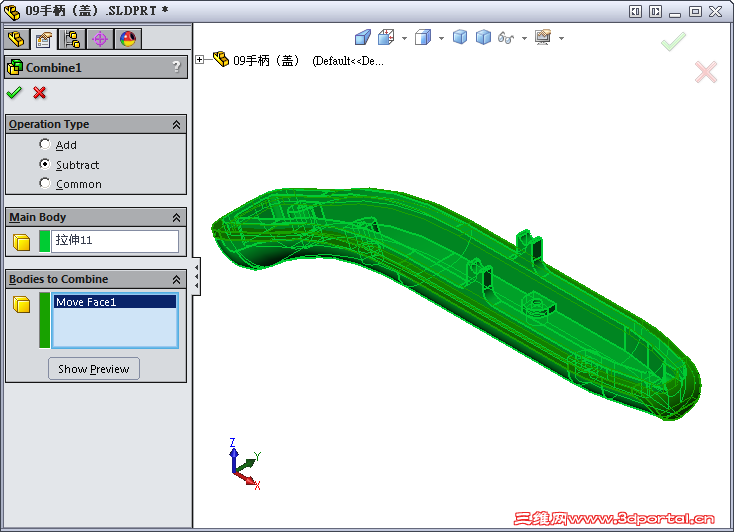Click the Combine1 feature icon in the header
This screenshot has height=532, width=734.
point(15,67)
